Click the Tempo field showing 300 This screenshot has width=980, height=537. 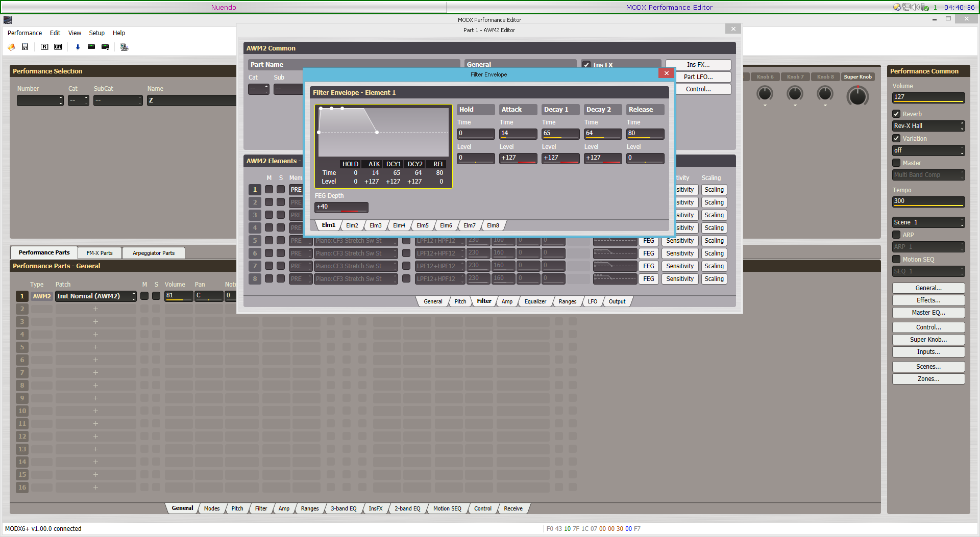click(x=928, y=201)
